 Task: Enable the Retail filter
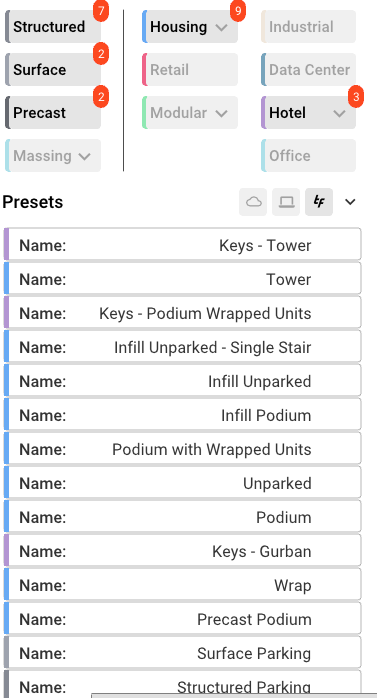pyautogui.click(x=190, y=70)
